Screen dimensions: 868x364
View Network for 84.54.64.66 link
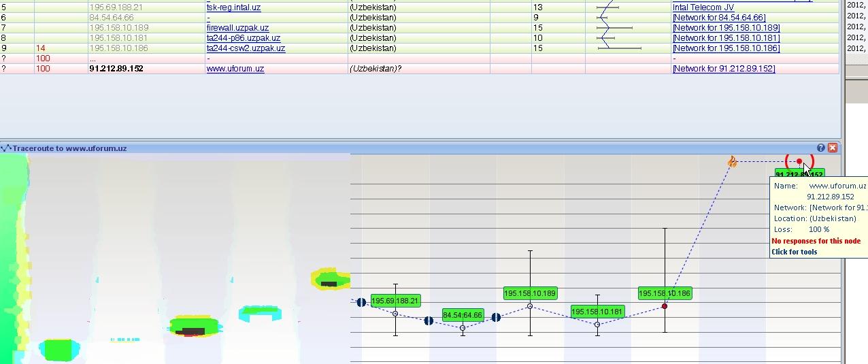click(718, 18)
